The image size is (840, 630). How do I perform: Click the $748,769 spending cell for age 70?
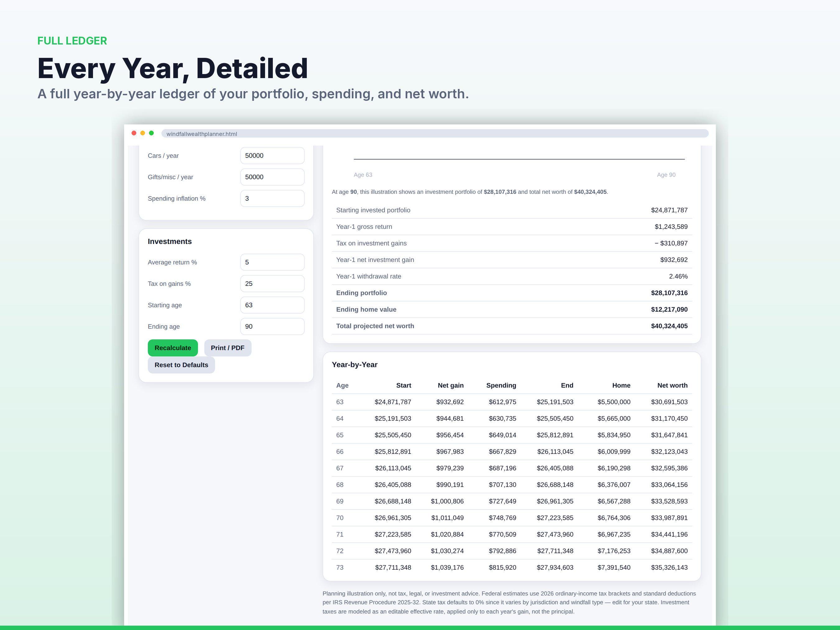click(x=502, y=518)
